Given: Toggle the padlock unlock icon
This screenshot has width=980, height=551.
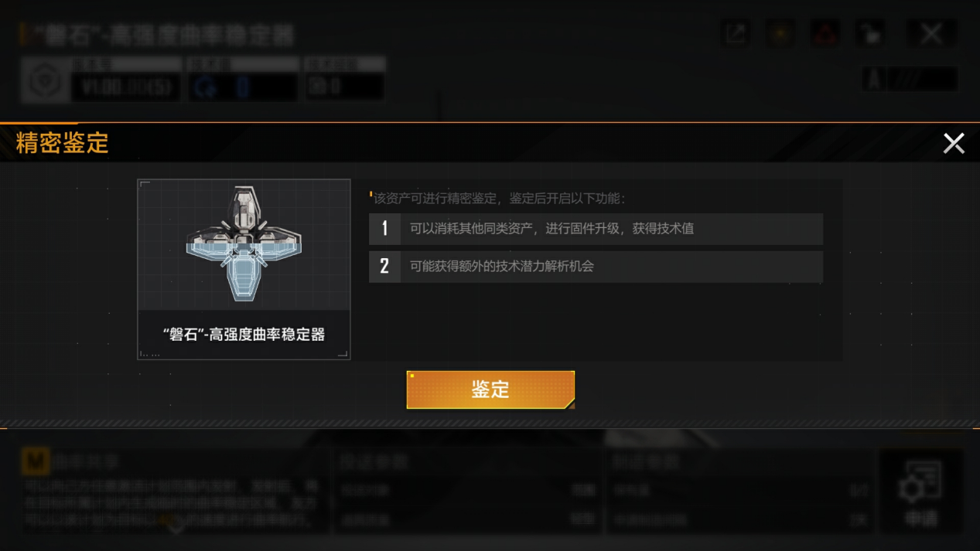Looking at the screenshot, I should tap(871, 33).
